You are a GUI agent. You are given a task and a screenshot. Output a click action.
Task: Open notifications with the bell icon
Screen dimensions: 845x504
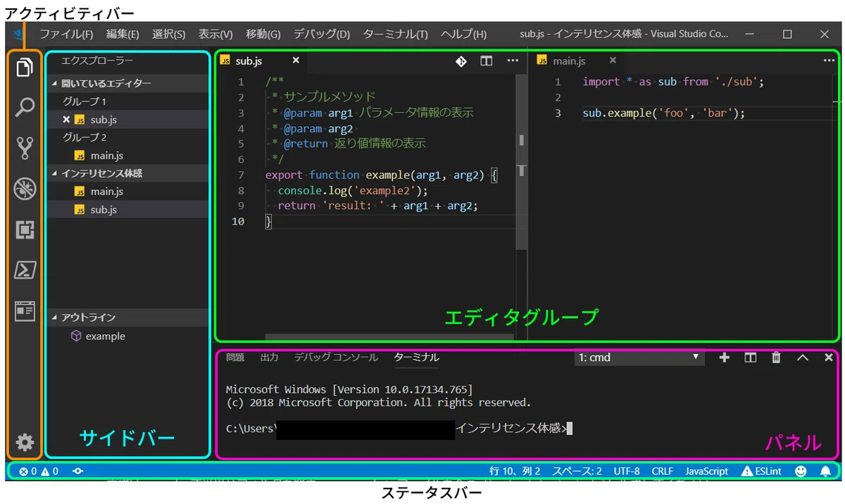[825, 471]
